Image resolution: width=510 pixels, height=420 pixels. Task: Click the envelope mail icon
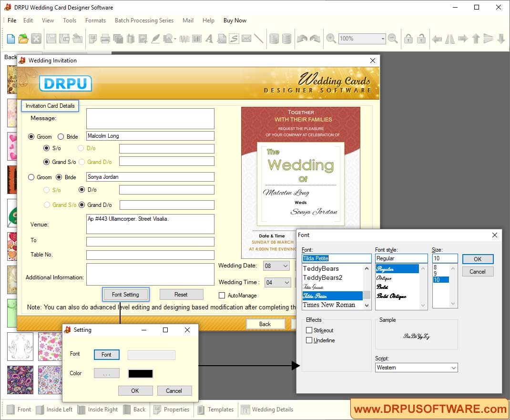246,39
